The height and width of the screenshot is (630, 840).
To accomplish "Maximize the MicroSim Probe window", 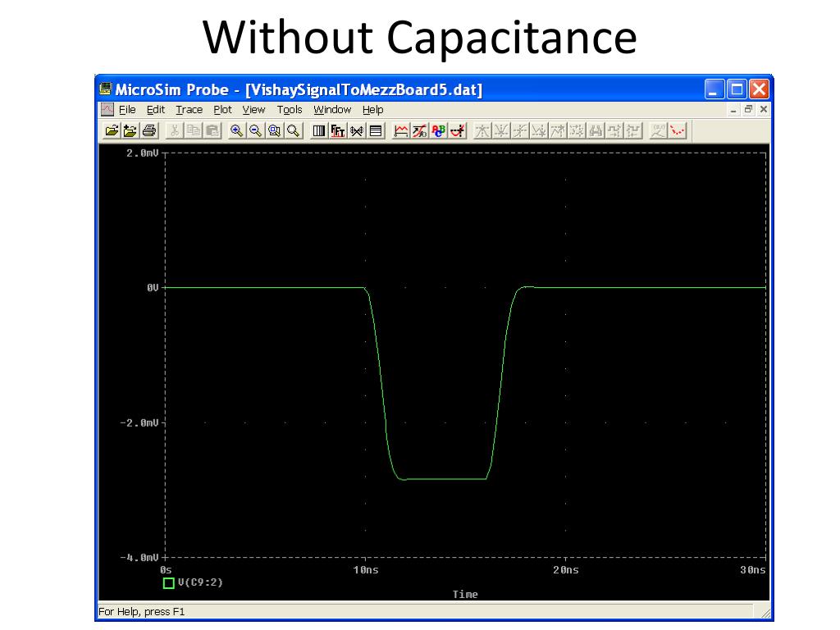I will tap(737, 89).
